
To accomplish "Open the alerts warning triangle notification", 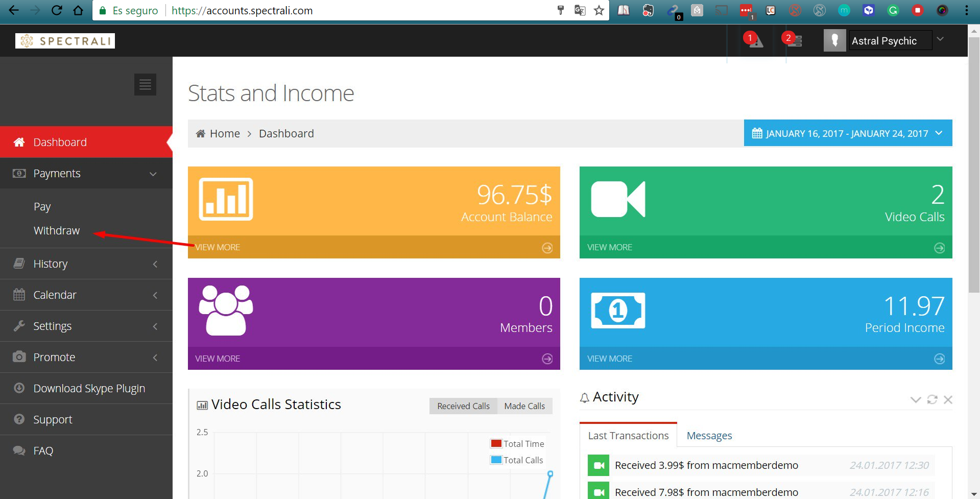I will 755,41.
